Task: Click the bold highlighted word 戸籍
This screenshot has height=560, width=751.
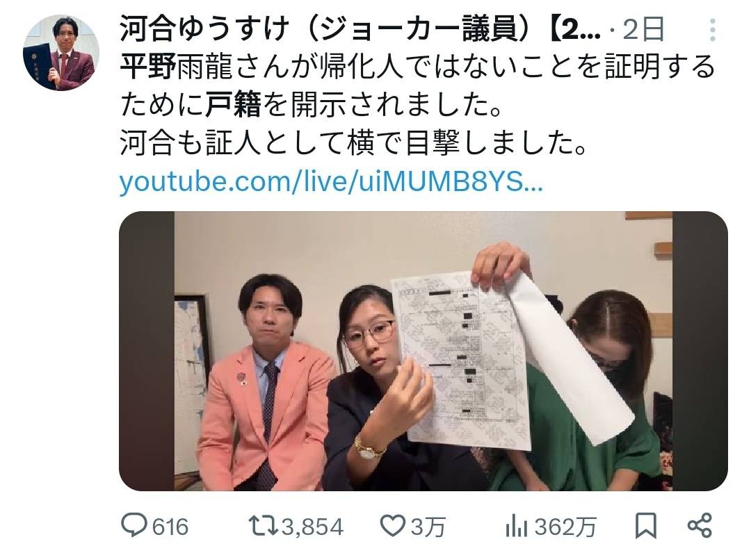Action: click(x=233, y=105)
